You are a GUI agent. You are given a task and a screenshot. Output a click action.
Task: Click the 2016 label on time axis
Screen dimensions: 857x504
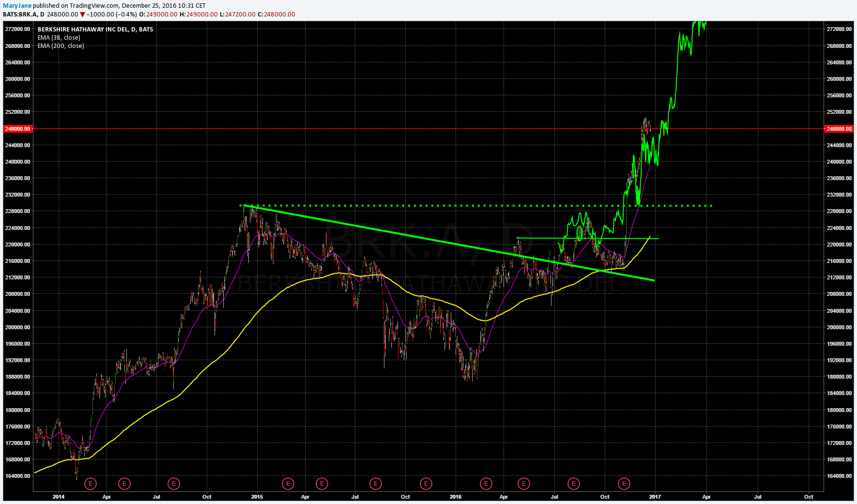click(456, 497)
